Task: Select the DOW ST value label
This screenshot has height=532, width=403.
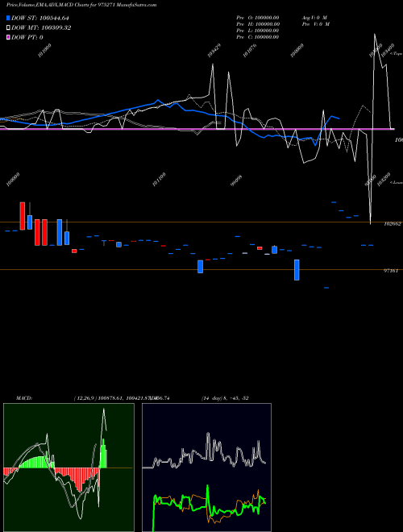Action: 40,18
